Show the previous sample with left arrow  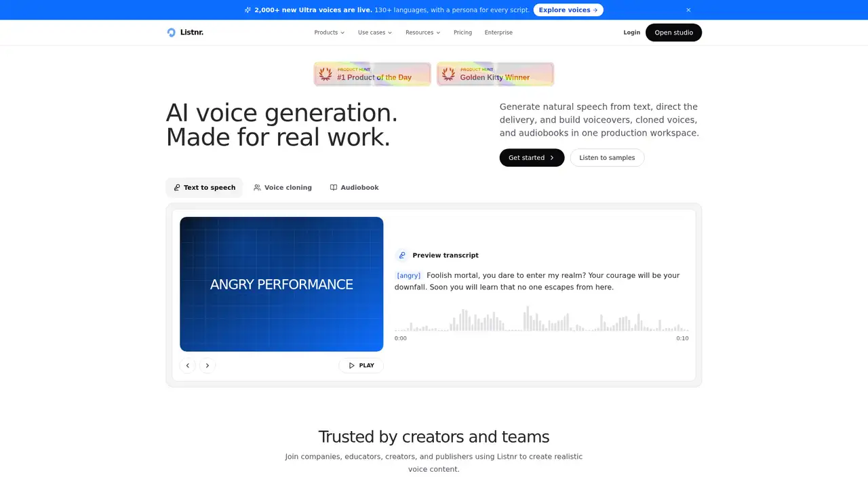point(188,365)
